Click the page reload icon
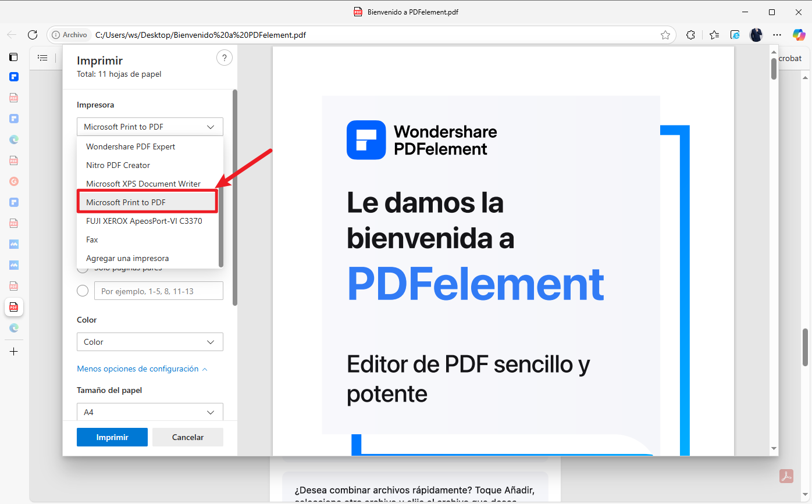 tap(33, 35)
